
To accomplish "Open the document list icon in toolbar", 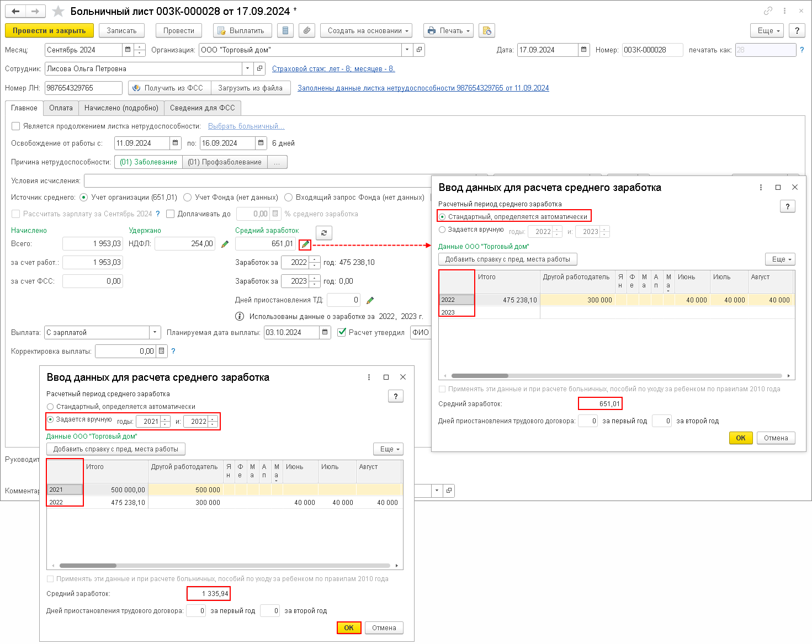I will tap(285, 31).
